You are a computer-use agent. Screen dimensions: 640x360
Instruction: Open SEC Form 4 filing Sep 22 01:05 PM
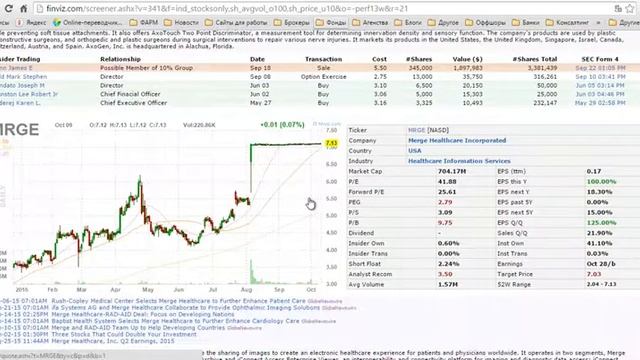pyautogui.click(x=600, y=68)
